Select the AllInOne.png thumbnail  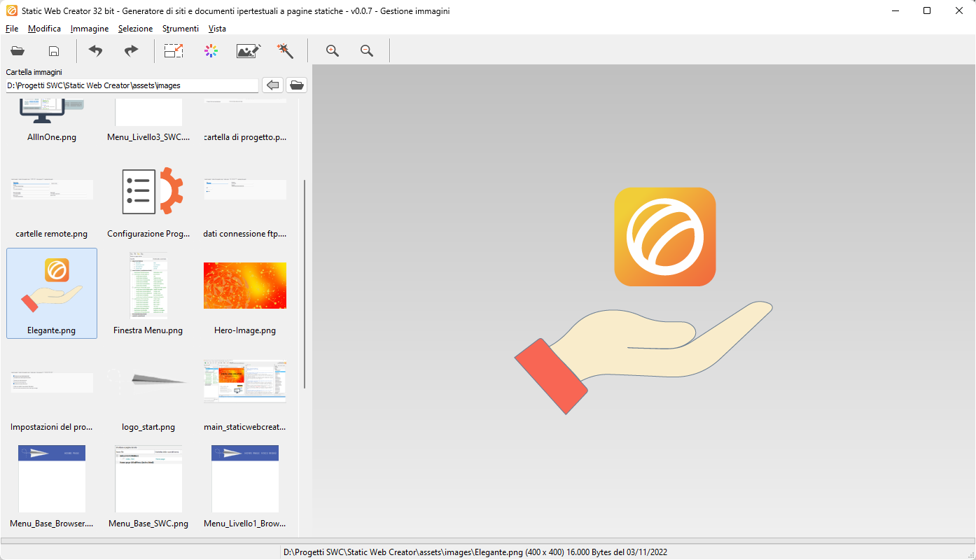[x=52, y=121]
